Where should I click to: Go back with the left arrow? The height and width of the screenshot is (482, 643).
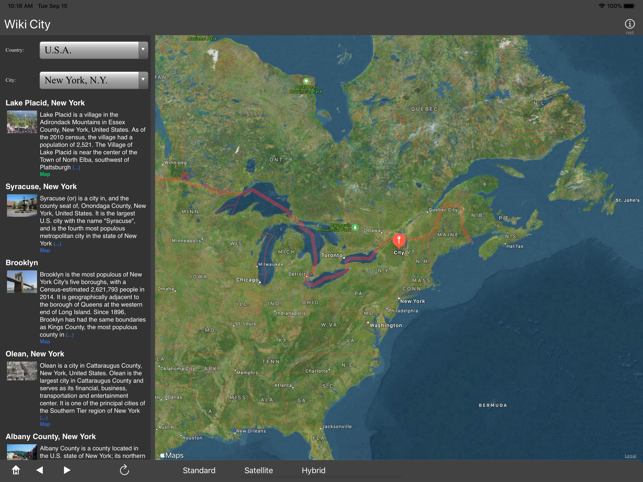tap(40, 470)
